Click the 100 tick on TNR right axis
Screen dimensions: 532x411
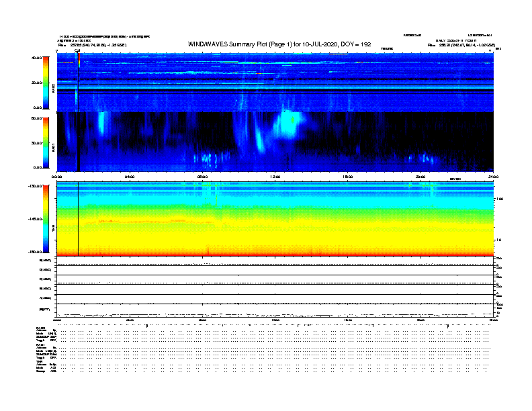pyautogui.click(x=500, y=199)
